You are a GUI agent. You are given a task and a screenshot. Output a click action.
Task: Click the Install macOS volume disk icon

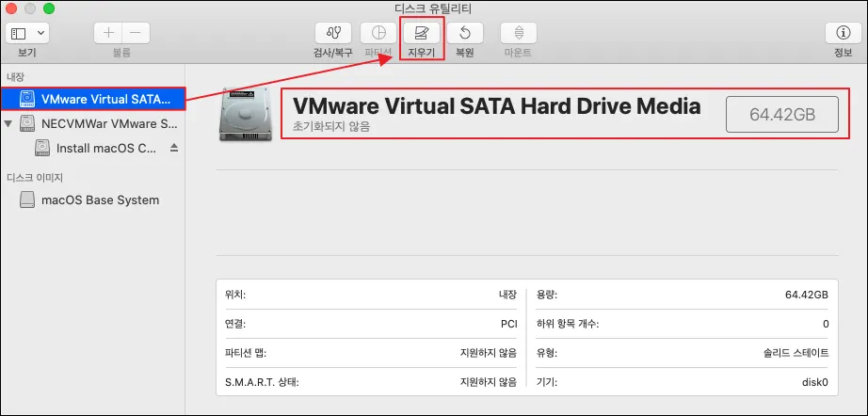tap(42, 148)
